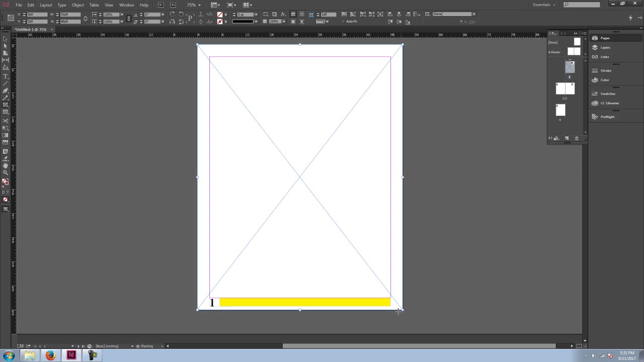Image resolution: width=644 pixels, height=362 pixels.
Task: Click the delete selected pages trash icon
Action: [x=577, y=138]
